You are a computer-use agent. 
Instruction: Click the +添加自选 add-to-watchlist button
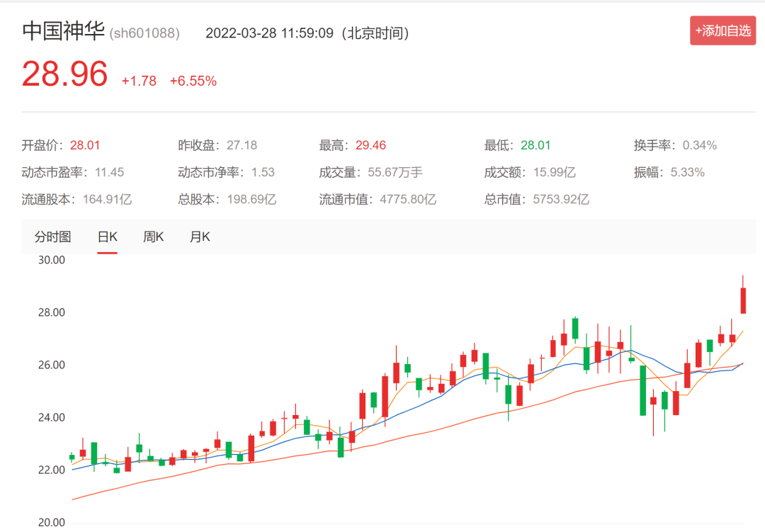coord(722,31)
